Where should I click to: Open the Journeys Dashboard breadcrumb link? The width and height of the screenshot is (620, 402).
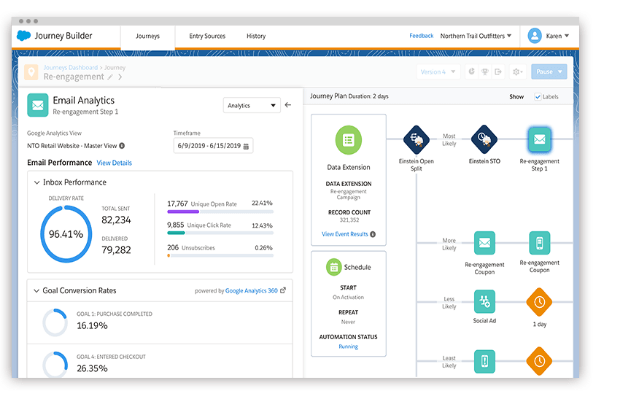[x=70, y=68]
